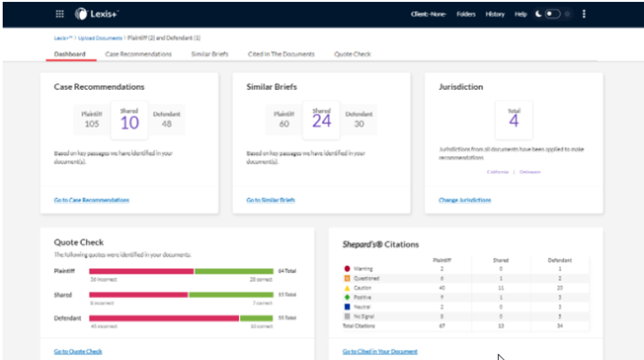Click the No Signal gray square icon
Screen dimensions: 644x360
(x=347, y=316)
